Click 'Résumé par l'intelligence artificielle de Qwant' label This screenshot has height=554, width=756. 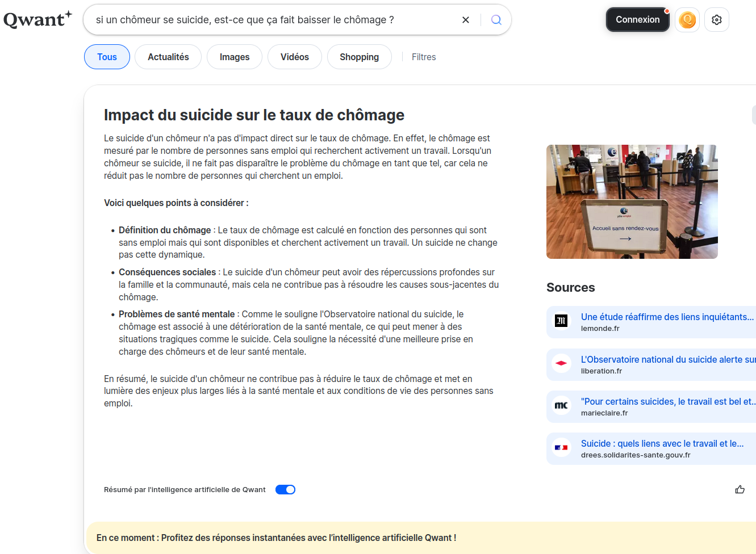[185, 489]
